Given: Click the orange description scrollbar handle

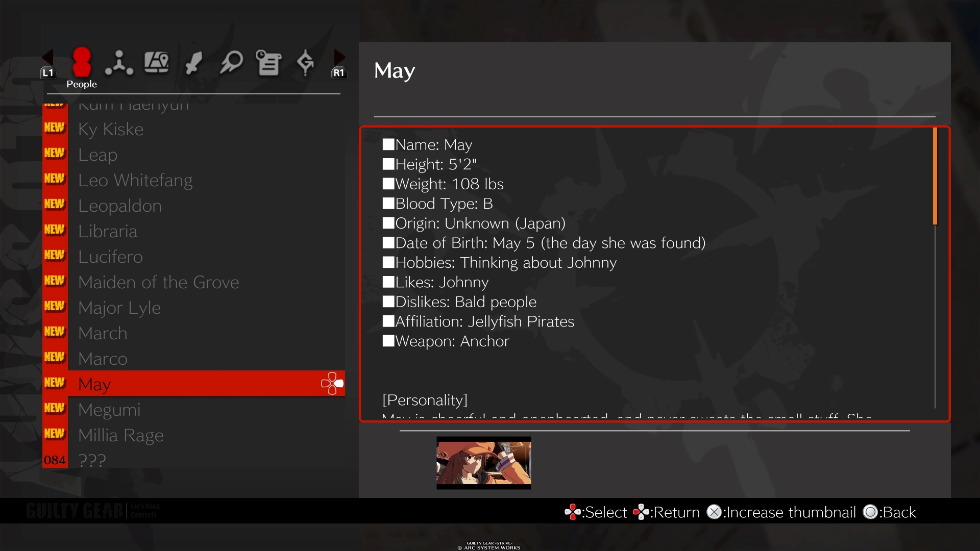Looking at the screenshot, I should click(x=935, y=176).
